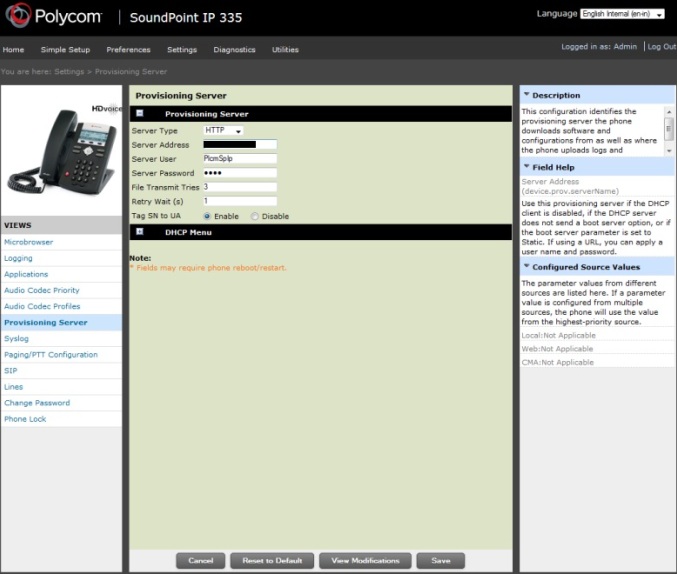Open Change Password view

click(x=37, y=403)
